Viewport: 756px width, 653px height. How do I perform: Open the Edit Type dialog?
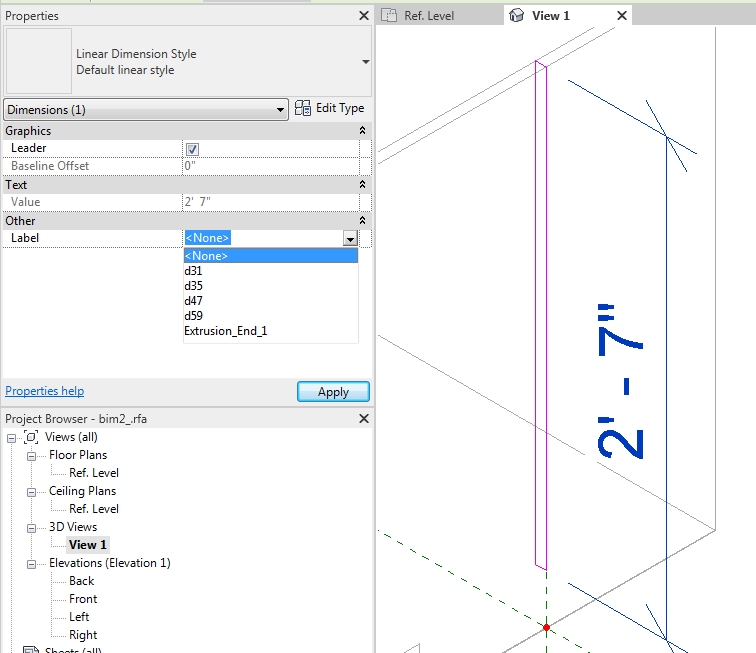pos(329,108)
